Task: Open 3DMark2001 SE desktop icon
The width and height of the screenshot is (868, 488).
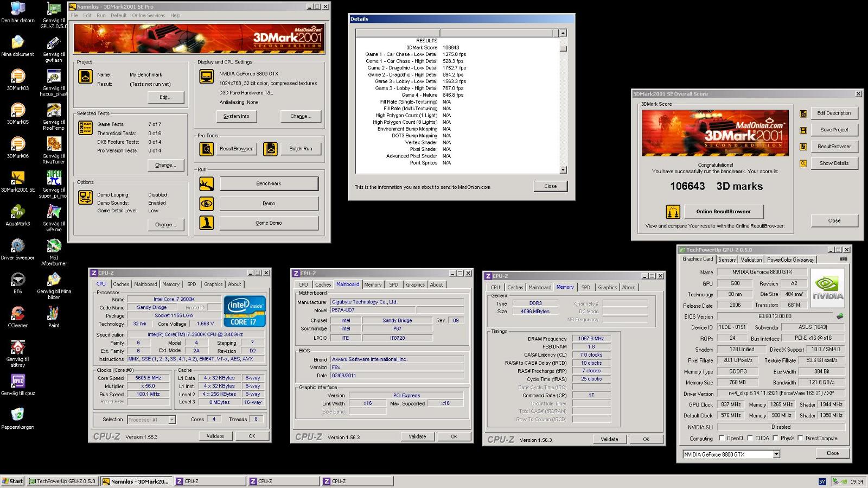Action: [x=18, y=181]
